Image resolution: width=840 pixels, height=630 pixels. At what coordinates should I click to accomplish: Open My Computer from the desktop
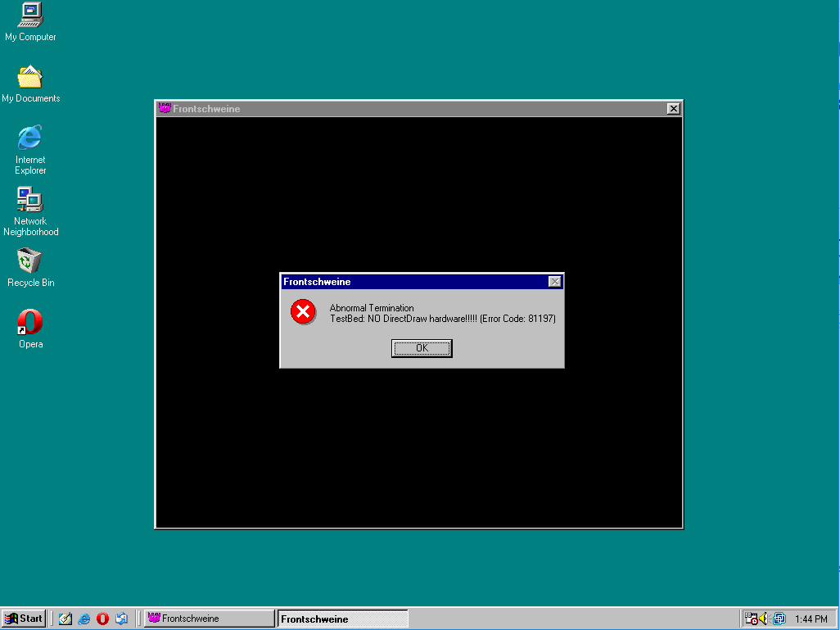point(30,15)
